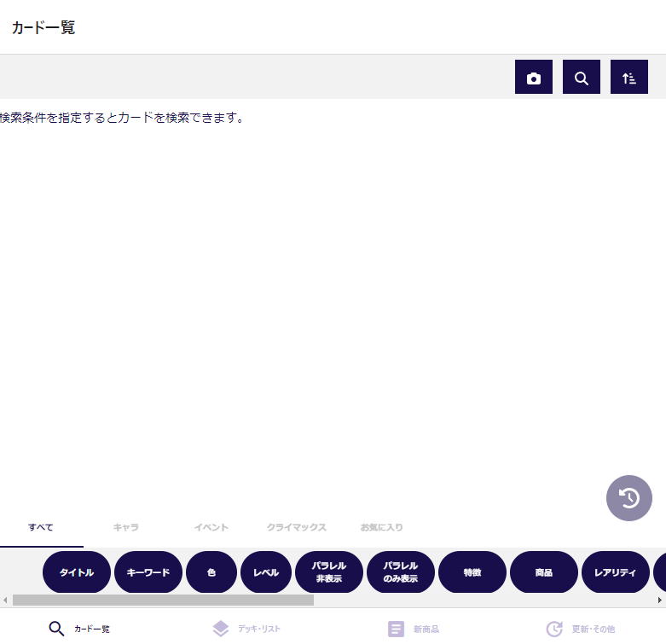
Task: Switch to the イベント tab
Action: point(211,528)
